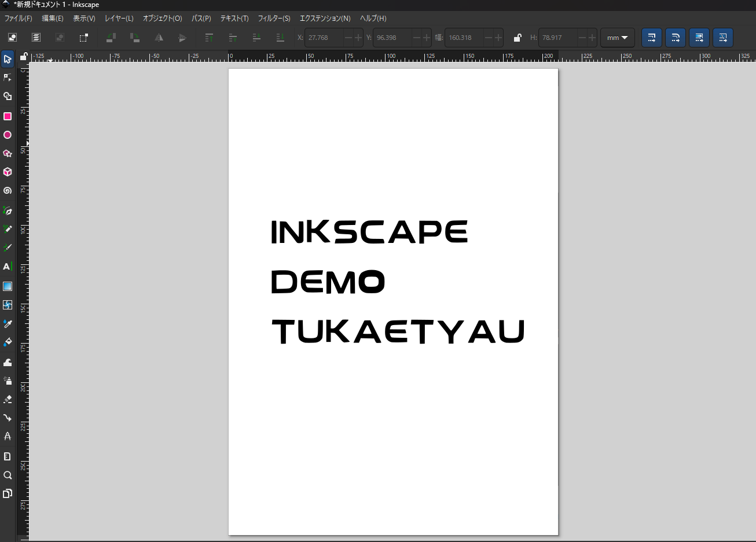Screen dimensions: 756x542
Task: Select the Rectangle tool
Action: coord(8,116)
